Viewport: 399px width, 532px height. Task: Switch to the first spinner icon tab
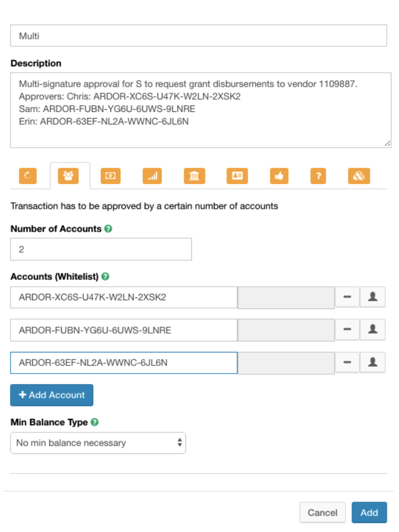28,175
